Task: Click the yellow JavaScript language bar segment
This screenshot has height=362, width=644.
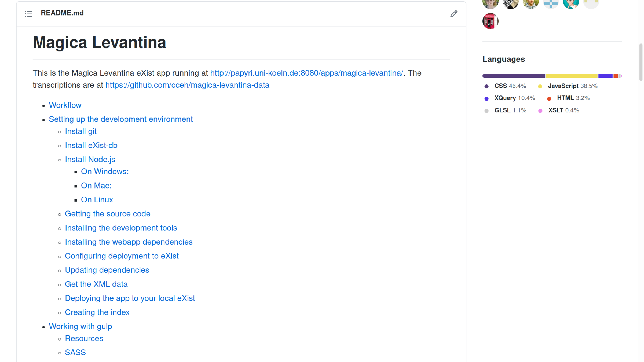Action: coord(572,76)
